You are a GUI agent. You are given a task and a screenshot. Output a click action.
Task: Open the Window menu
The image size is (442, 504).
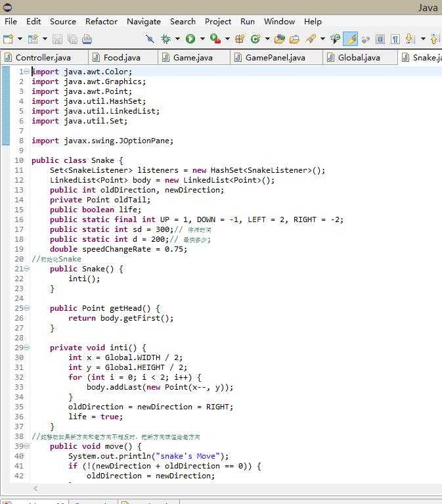coord(280,22)
